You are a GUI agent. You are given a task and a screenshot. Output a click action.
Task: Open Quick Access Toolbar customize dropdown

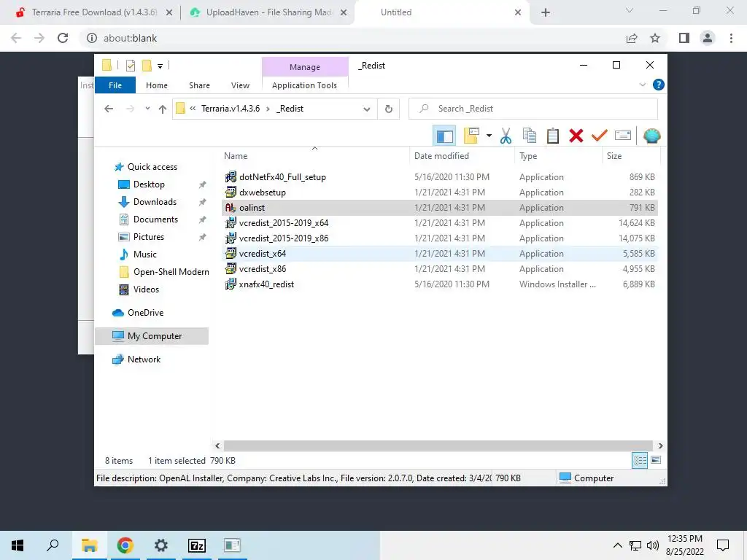coord(160,66)
